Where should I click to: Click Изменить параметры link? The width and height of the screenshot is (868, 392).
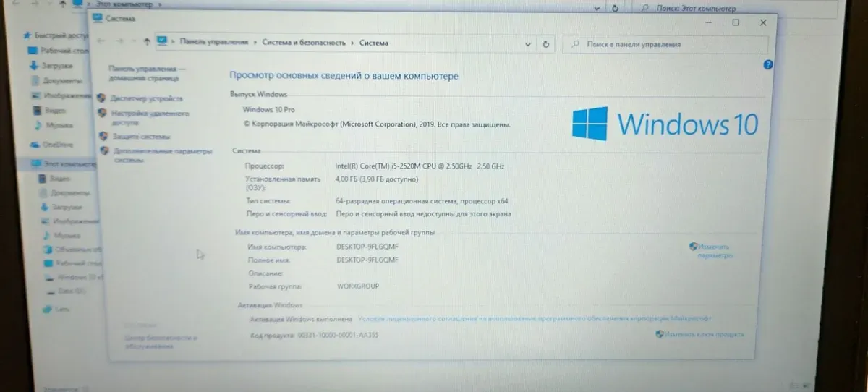click(715, 251)
